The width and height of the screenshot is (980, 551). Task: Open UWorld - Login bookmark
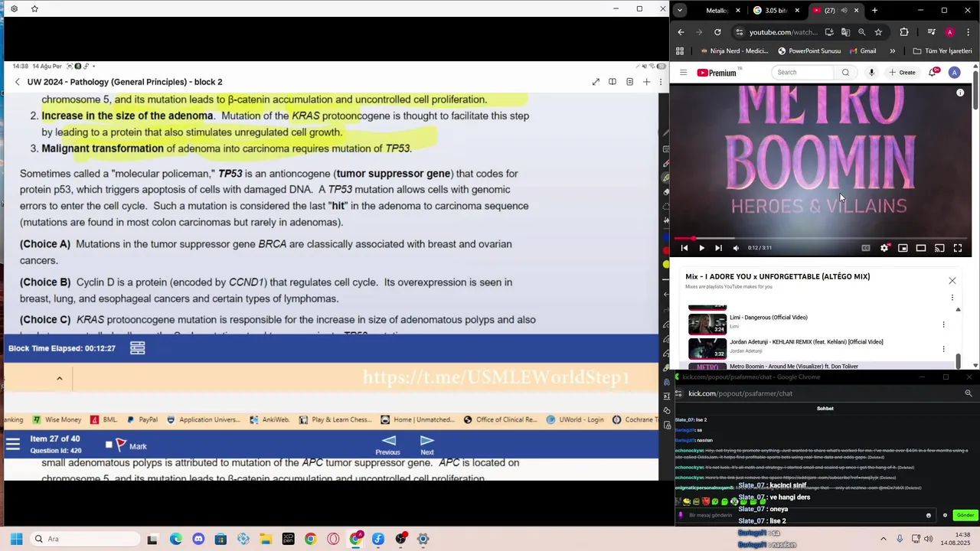[x=575, y=419]
